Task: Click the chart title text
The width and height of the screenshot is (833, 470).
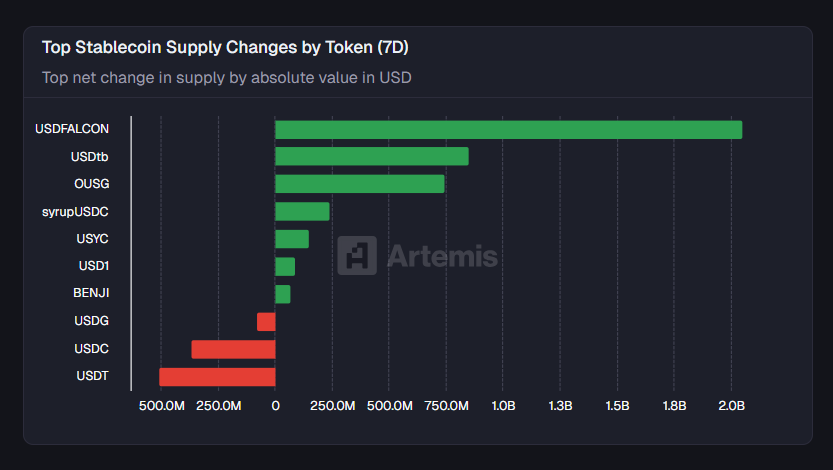Action: [225, 47]
